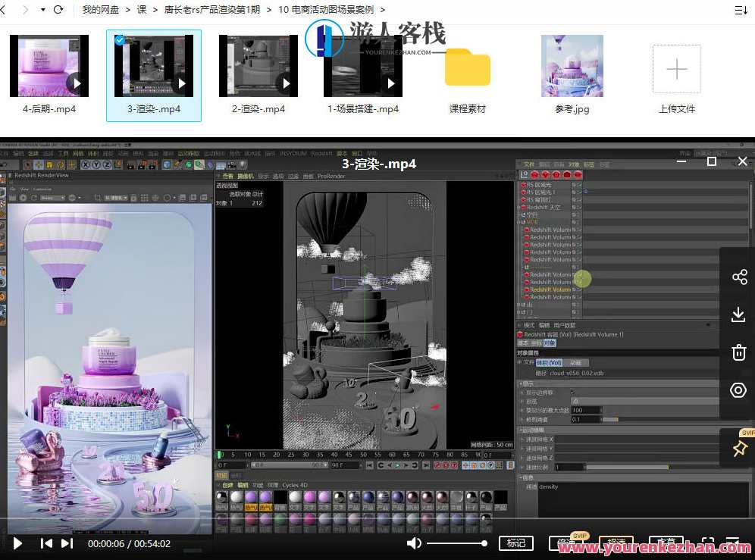The image size is (755, 560).
Task: Open the 体积(Vol) file mode dropdown
Action: point(550,362)
